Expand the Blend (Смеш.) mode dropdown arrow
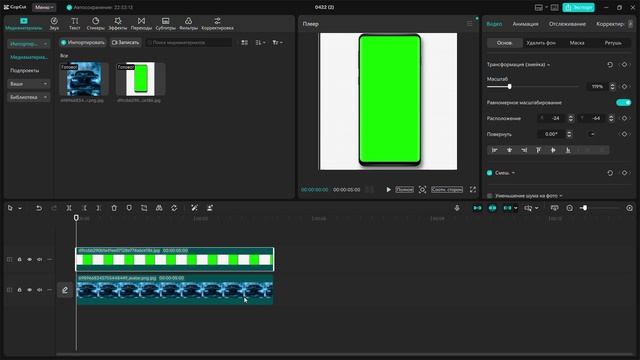Screen dimensions: 640x360 click(x=513, y=173)
